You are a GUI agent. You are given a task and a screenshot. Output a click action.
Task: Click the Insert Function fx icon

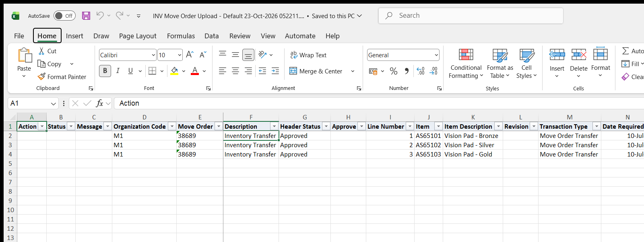coord(99,103)
